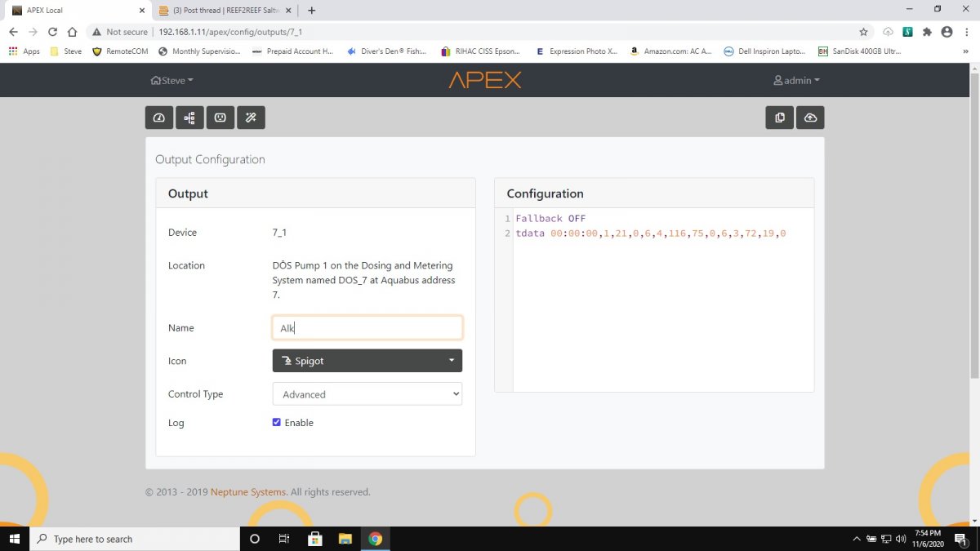Image resolution: width=980 pixels, height=551 pixels.
Task: Click the address bar URL
Action: [231, 32]
